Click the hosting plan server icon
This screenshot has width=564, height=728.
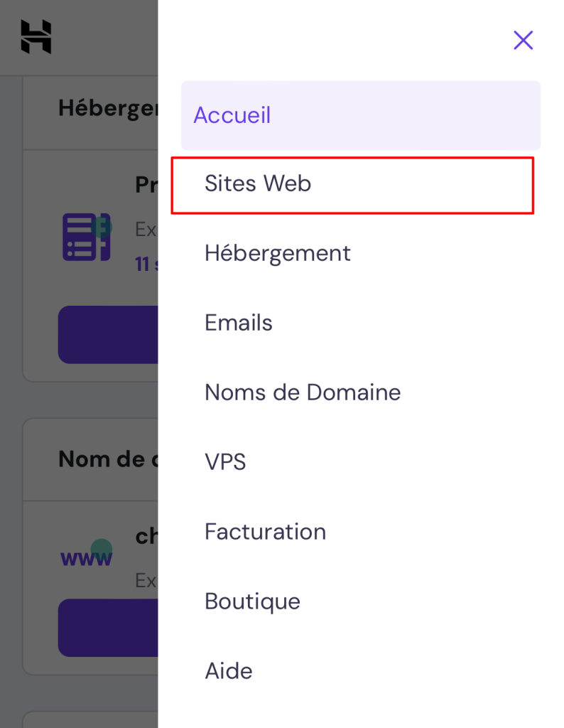coord(85,237)
